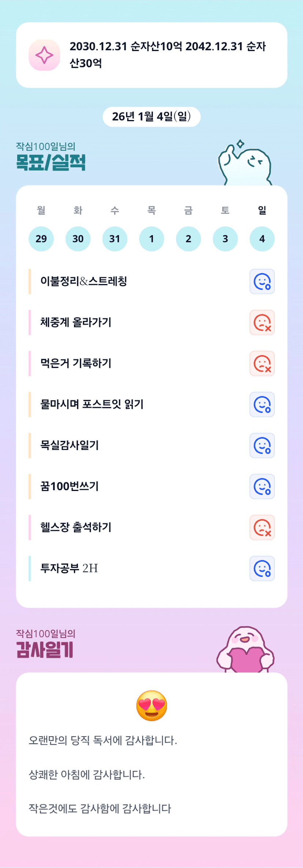Toggle sad-face status for 체중계 올라가기
Image resolution: width=303 pixels, height=868 pixels.
coord(262,323)
